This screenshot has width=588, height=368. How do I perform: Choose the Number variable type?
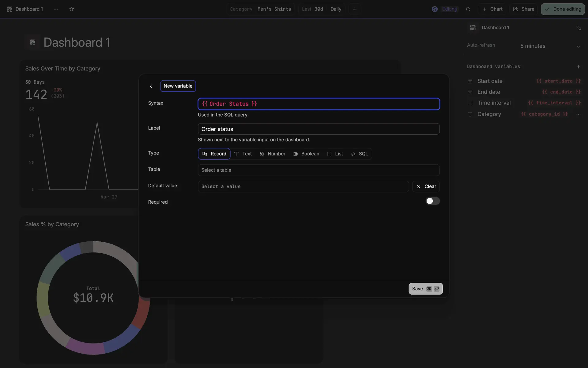click(272, 154)
